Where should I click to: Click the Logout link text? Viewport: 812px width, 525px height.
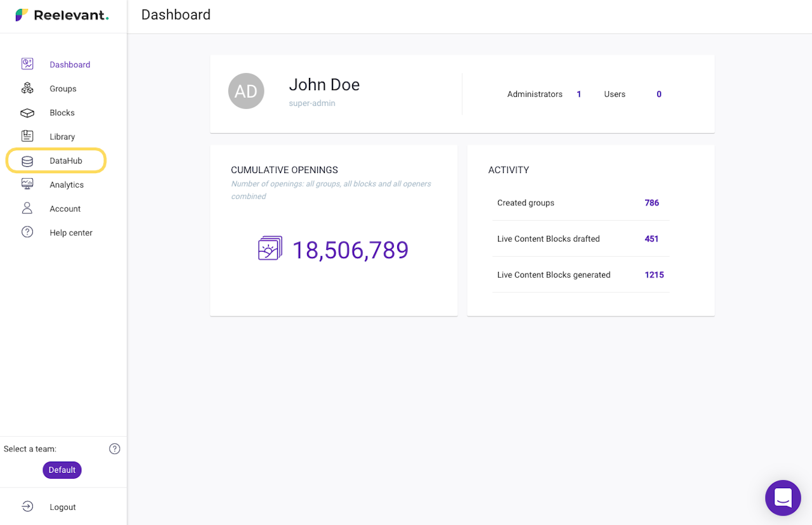pos(63,507)
